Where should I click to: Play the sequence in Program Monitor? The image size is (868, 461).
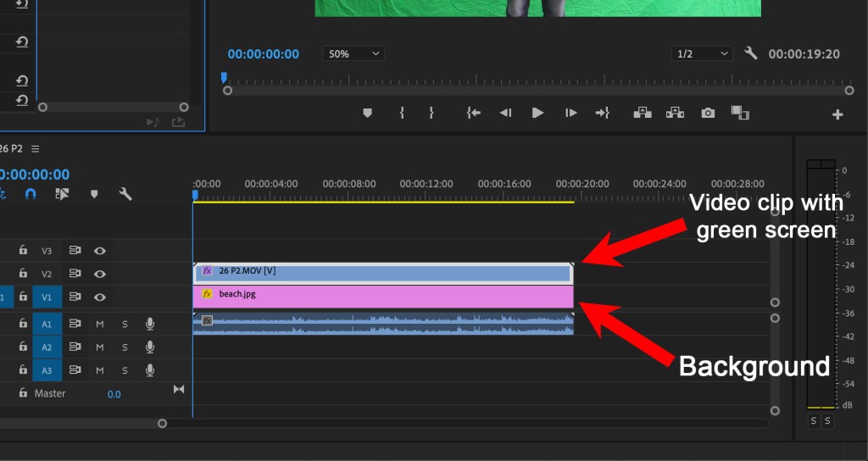537,113
